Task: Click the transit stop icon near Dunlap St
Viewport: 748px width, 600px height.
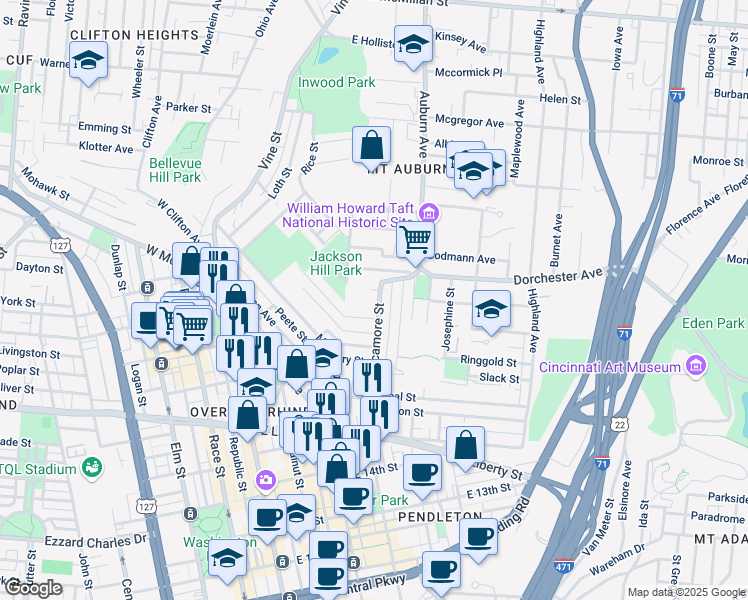Action: coord(147,288)
